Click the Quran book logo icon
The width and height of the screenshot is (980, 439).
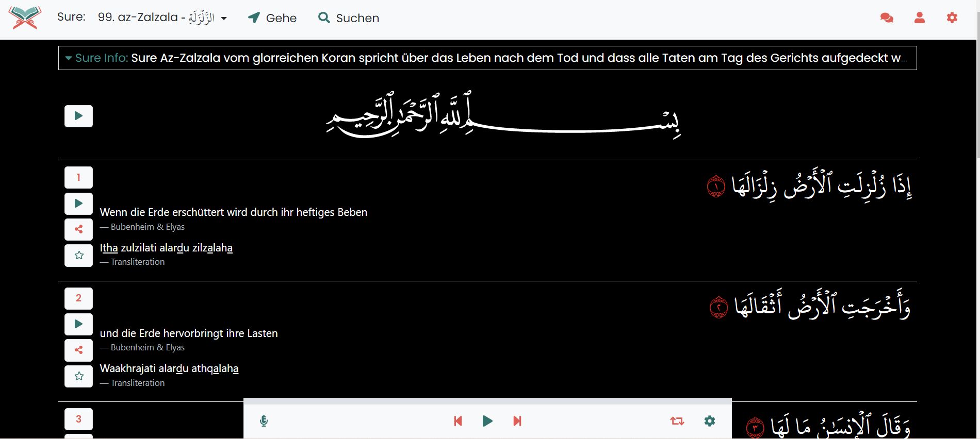tap(25, 18)
